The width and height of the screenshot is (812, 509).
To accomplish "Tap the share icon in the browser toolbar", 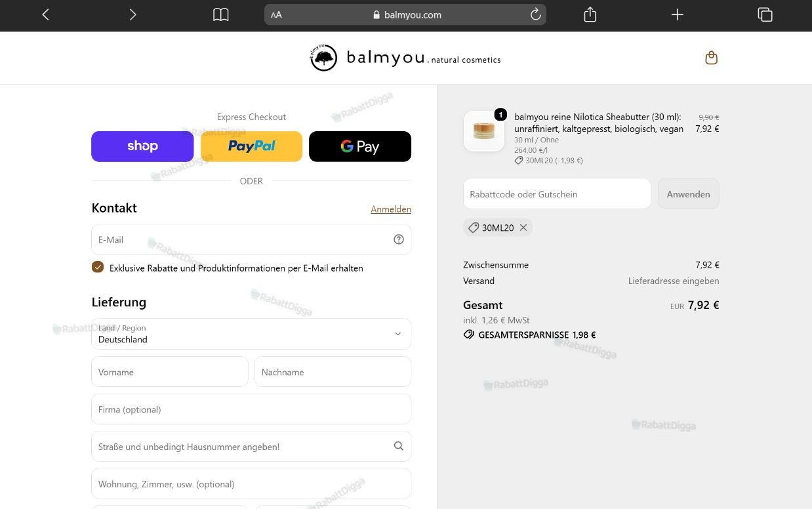I will pyautogui.click(x=590, y=14).
